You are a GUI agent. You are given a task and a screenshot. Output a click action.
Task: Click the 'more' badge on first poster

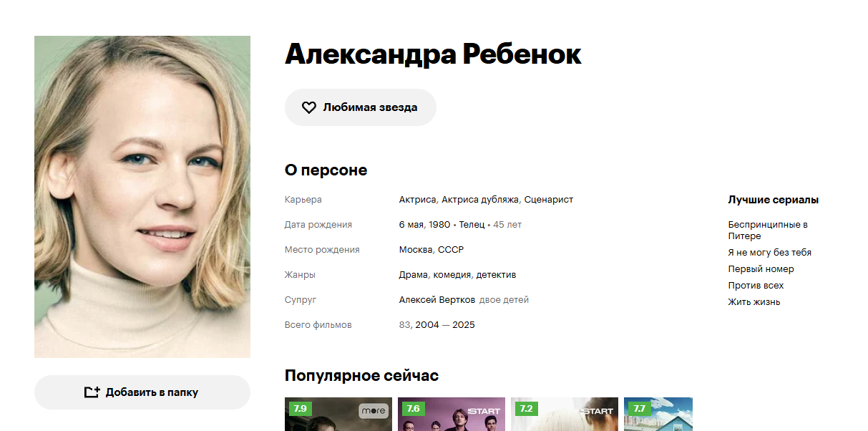[373, 410]
